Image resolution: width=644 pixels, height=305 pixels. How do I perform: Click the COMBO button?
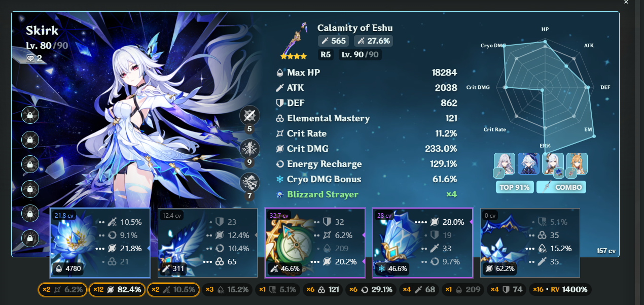pyautogui.click(x=561, y=187)
